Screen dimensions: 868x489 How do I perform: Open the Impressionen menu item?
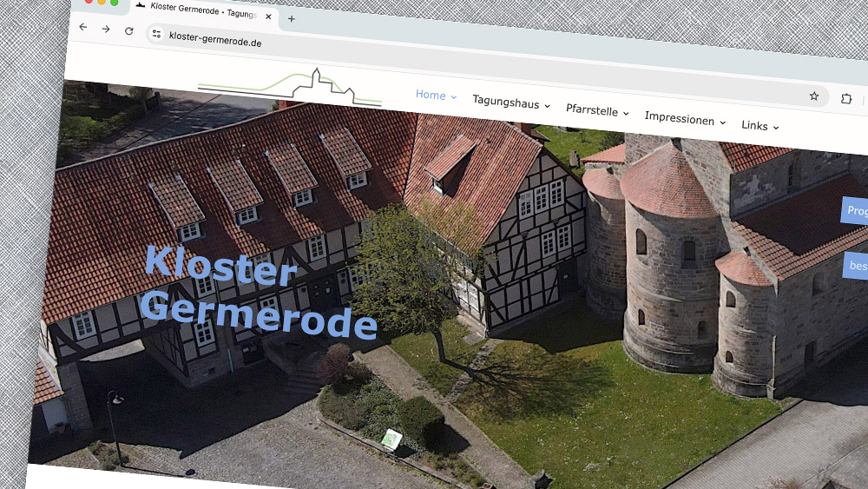point(680,118)
